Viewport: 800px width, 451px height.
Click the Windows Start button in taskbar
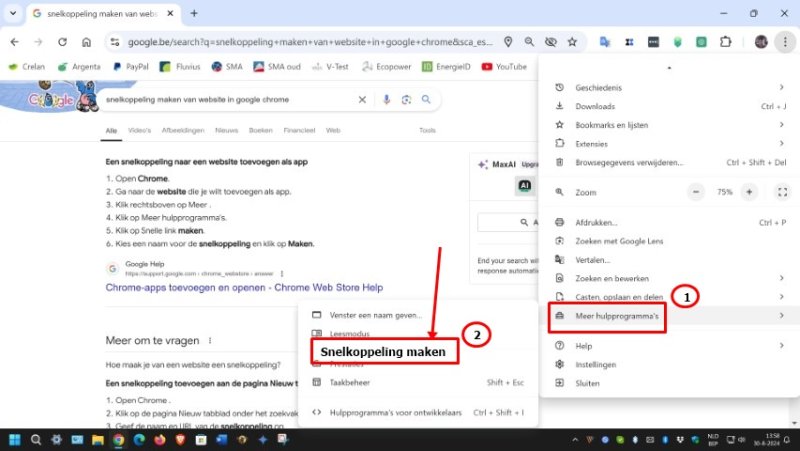point(15,439)
